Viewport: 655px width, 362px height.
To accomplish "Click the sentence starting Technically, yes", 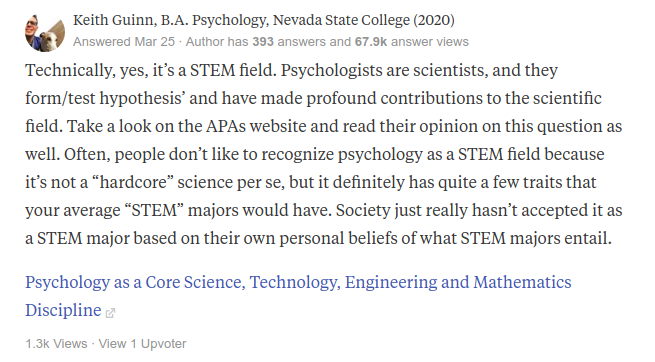I will point(150,70).
